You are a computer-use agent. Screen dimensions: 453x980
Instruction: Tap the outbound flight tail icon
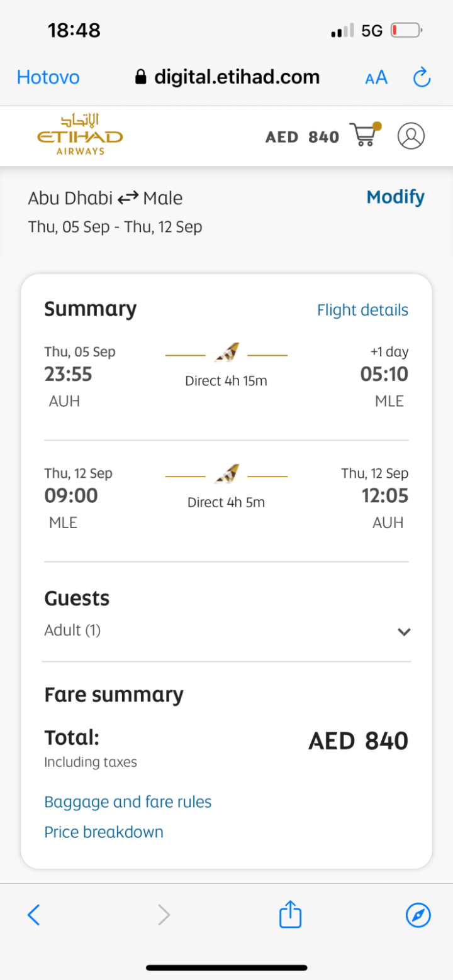pyautogui.click(x=226, y=354)
